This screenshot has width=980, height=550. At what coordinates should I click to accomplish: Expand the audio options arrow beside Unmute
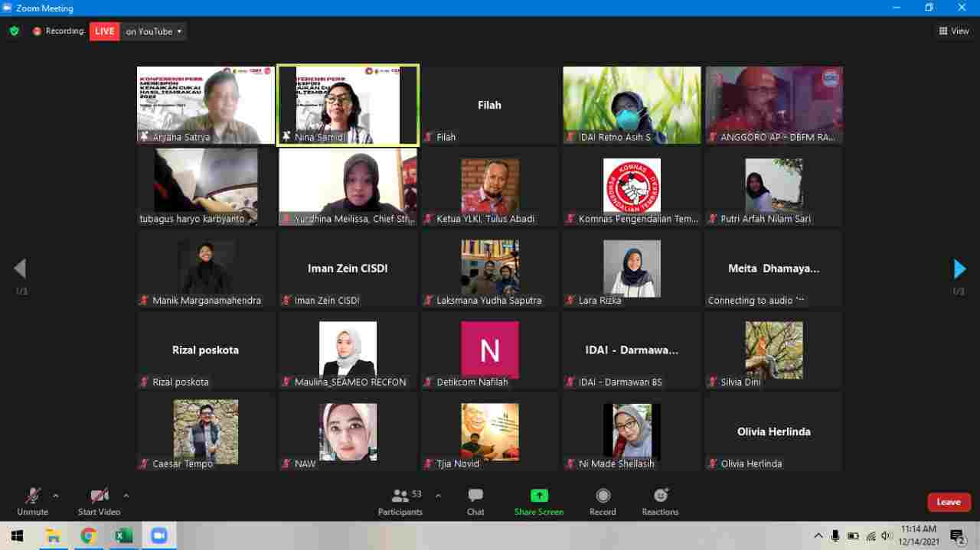click(x=56, y=496)
